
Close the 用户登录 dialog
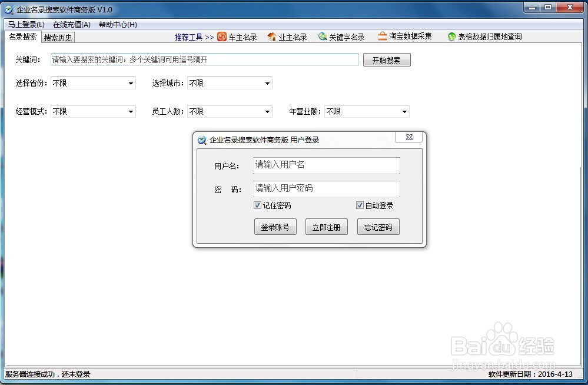pos(408,137)
